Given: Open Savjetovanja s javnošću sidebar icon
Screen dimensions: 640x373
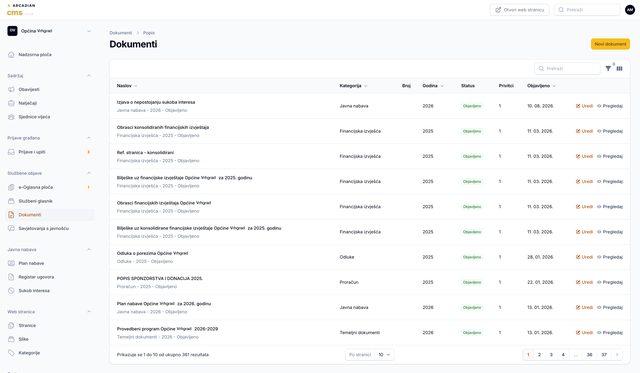Looking at the screenshot, I should (x=11, y=229).
